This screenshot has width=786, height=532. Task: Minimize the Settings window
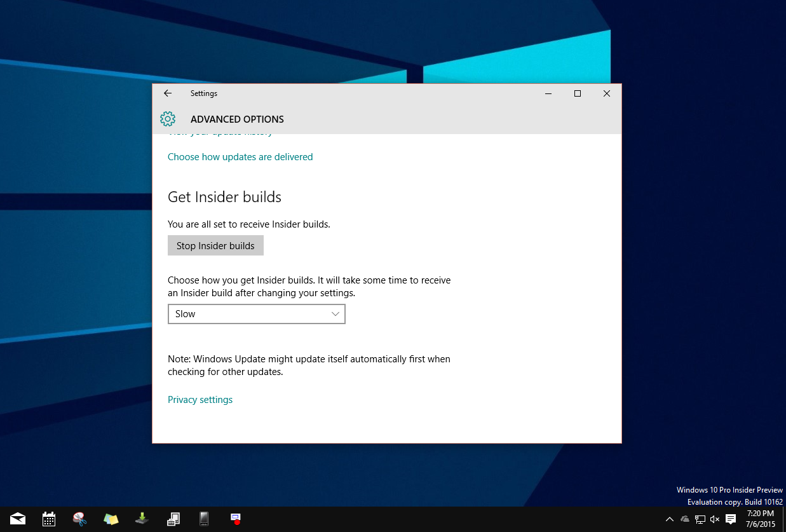[x=548, y=93]
